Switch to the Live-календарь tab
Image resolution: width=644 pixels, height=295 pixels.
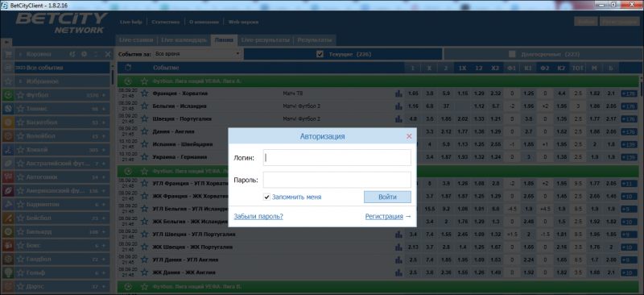tap(184, 40)
